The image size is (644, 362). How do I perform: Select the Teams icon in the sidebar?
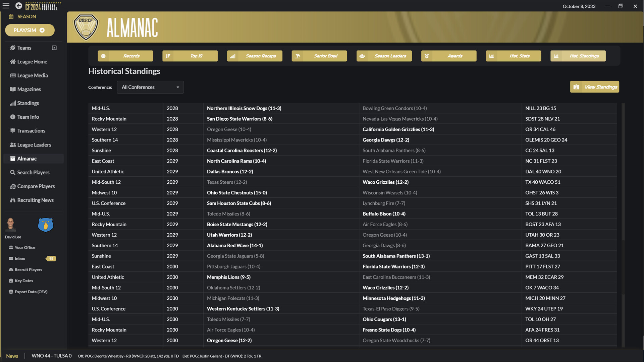coord(13,48)
